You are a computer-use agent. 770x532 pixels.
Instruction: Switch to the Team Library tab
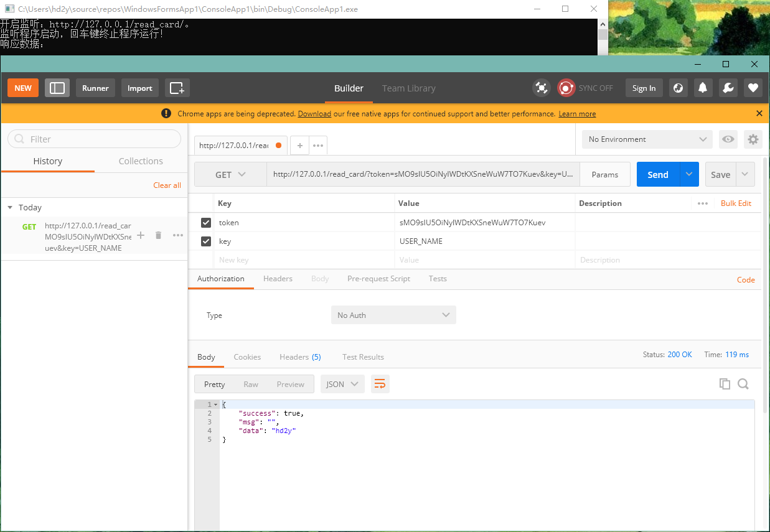408,88
